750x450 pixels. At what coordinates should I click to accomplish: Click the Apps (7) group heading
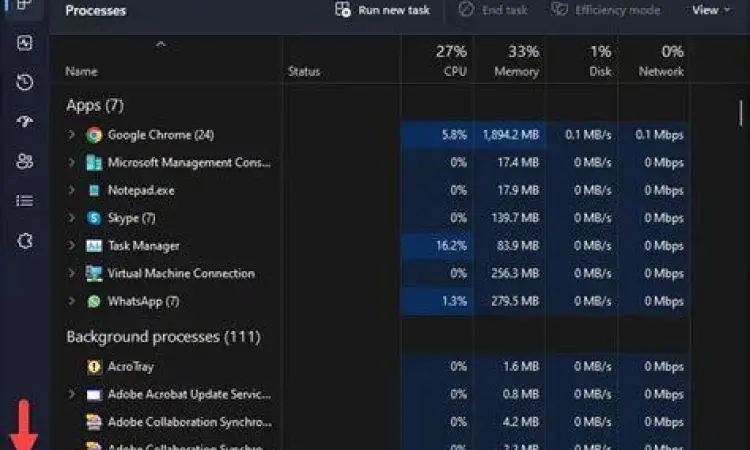click(x=95, y=105)
